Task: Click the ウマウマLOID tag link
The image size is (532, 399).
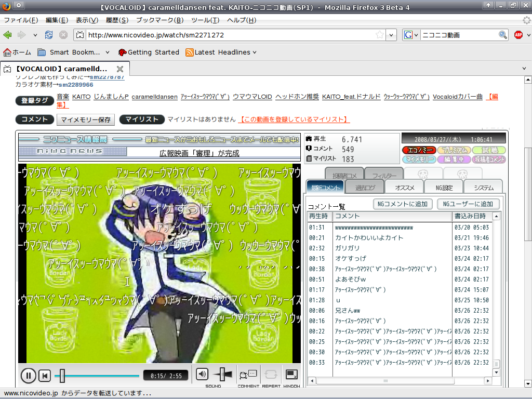Action: [x=252, y=97]
